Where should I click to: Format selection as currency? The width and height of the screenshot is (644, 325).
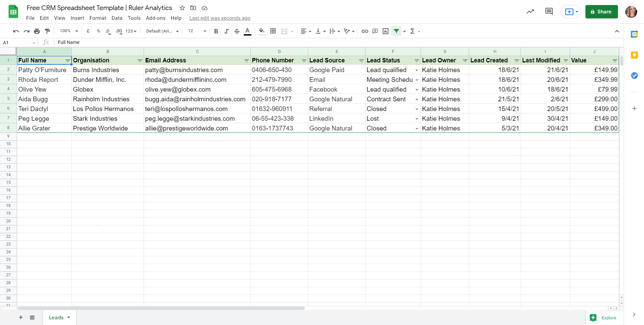88,31
